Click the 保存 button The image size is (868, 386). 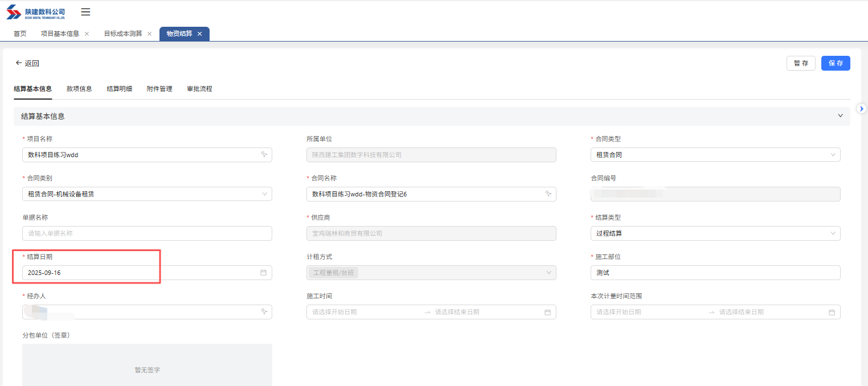(x=835, y=63)
